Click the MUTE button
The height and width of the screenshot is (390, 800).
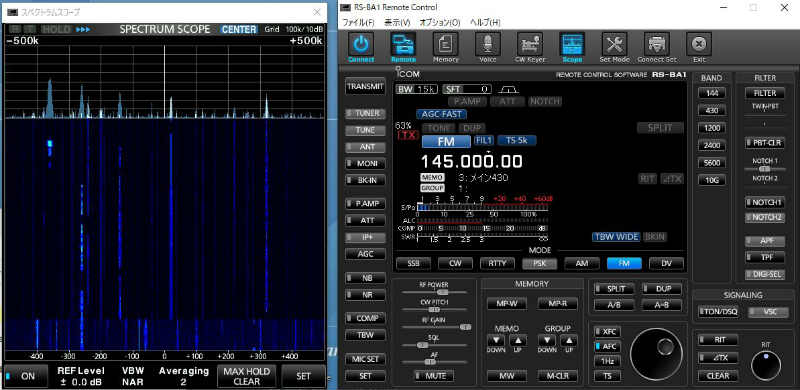pyautogui.click(x=434, y=376)
